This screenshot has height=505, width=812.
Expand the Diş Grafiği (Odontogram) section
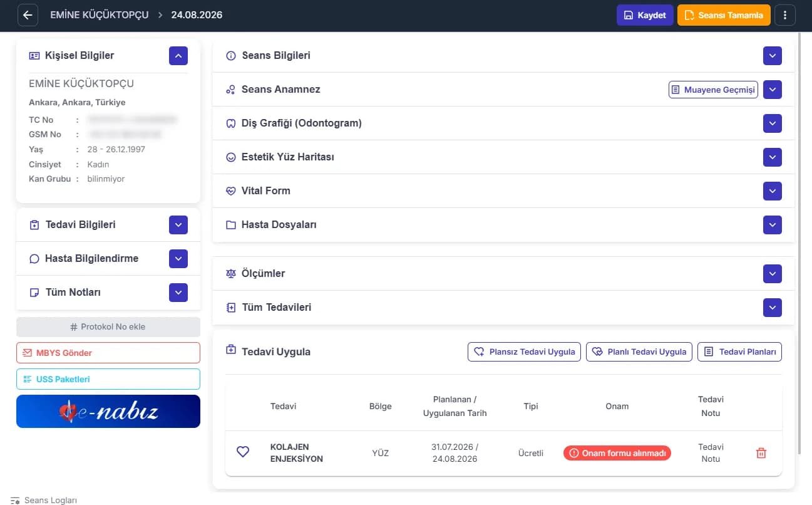(773, 123)
